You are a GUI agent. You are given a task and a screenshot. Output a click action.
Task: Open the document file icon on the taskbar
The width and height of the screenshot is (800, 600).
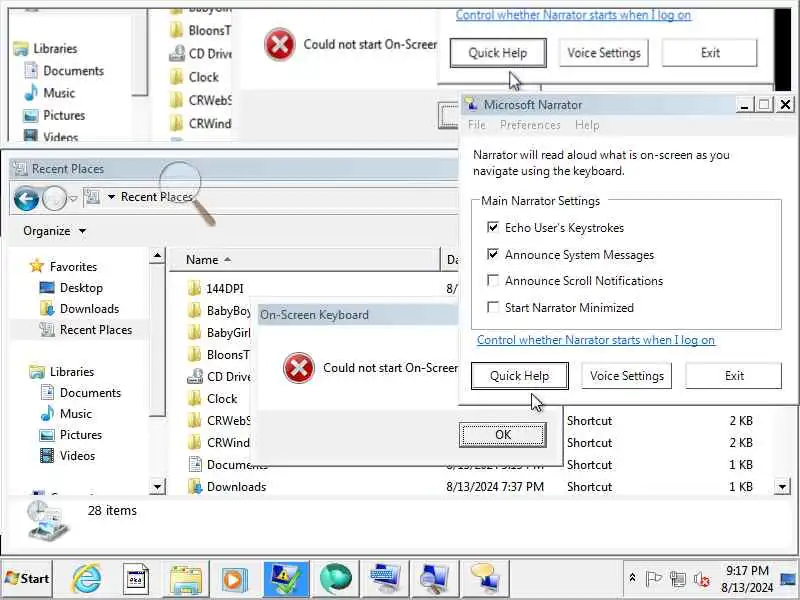click(136, 579)
